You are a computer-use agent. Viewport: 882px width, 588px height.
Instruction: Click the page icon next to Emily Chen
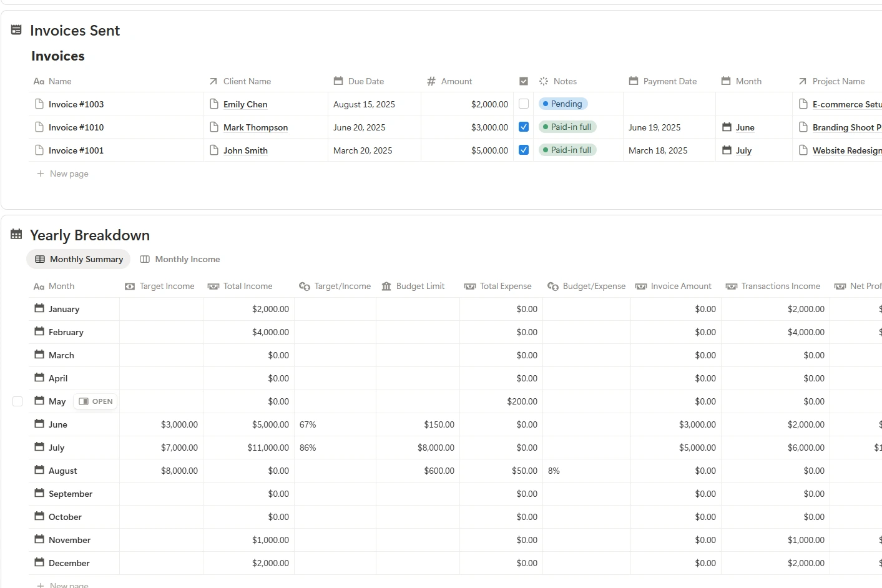click(214, 104)
